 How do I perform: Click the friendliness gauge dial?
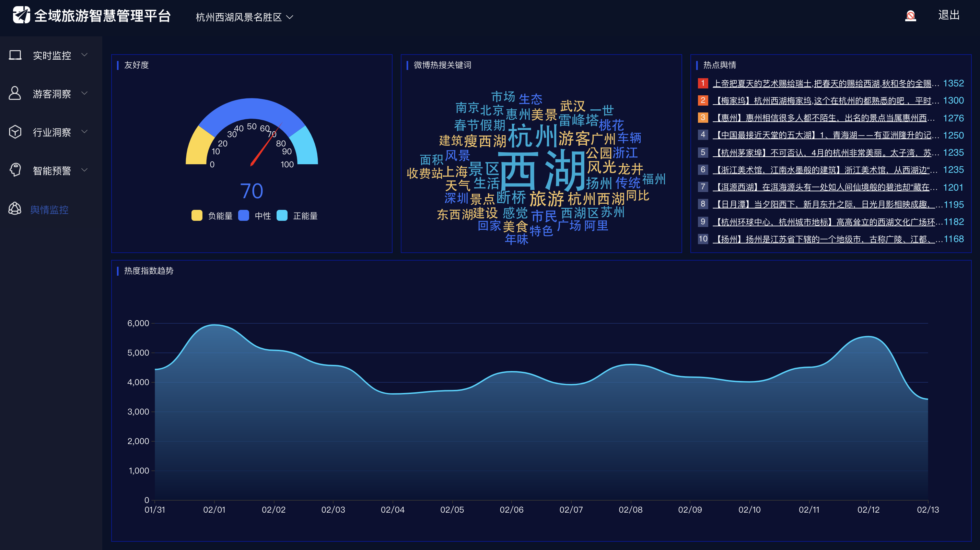[252, 132]
